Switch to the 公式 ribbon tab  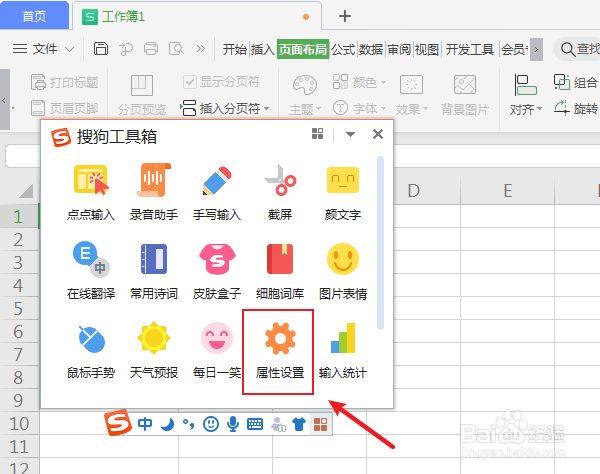click(343, 49)
